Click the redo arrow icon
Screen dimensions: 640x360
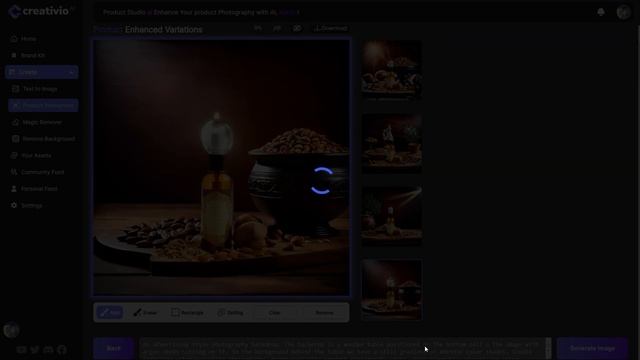(x=277, y=28)
